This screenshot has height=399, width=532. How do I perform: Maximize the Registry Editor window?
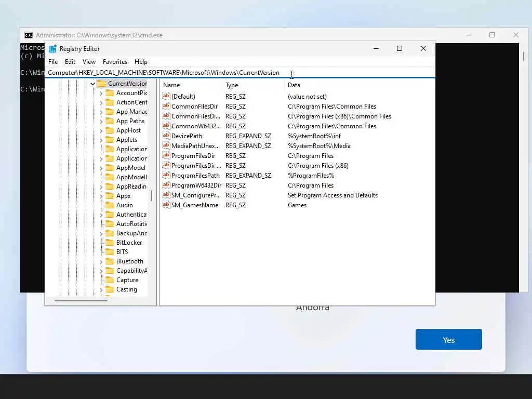coord(400,48)
